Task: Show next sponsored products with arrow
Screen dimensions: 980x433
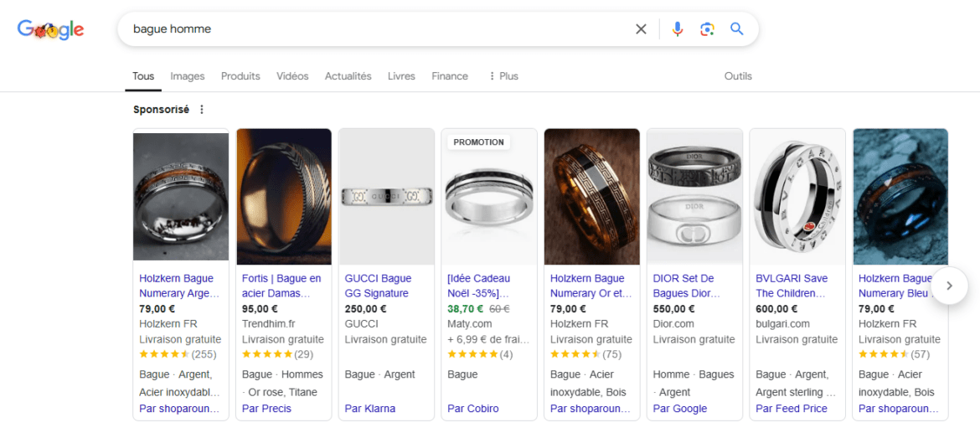Action: [949, 286]
